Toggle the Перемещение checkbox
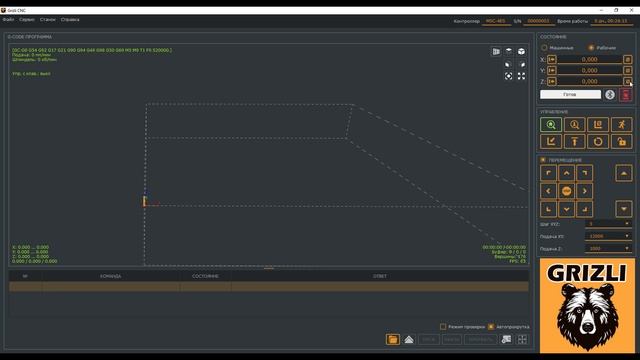Screen dimensions: 640x360 (543, 160)
